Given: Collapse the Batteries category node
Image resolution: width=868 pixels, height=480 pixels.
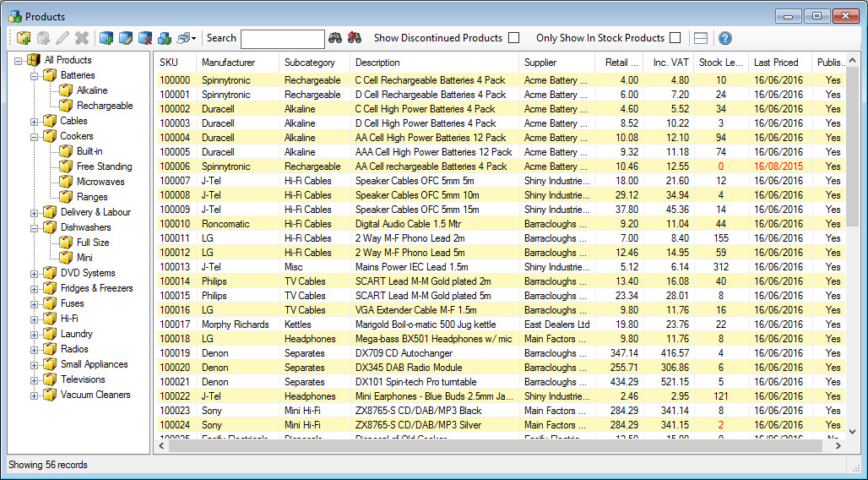Looking at the screenshot, I should click(x=35, y=75).
